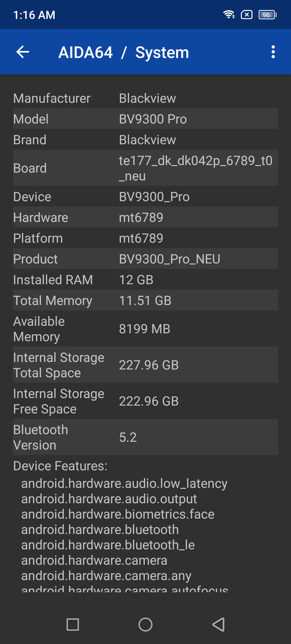The height and width of the screenshot is (644, 291).
Task: Select the Bluetooth Version 5.2 row
Action: pos(145,437)
